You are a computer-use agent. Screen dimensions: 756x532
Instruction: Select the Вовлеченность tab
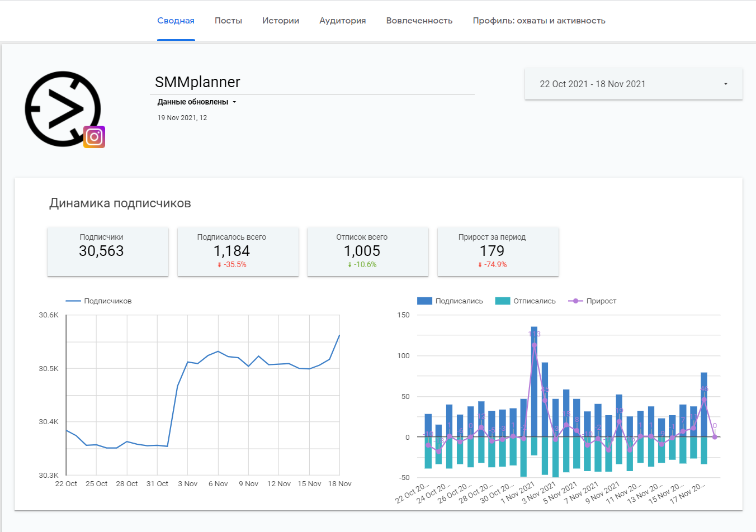click(x=419, y=21)
